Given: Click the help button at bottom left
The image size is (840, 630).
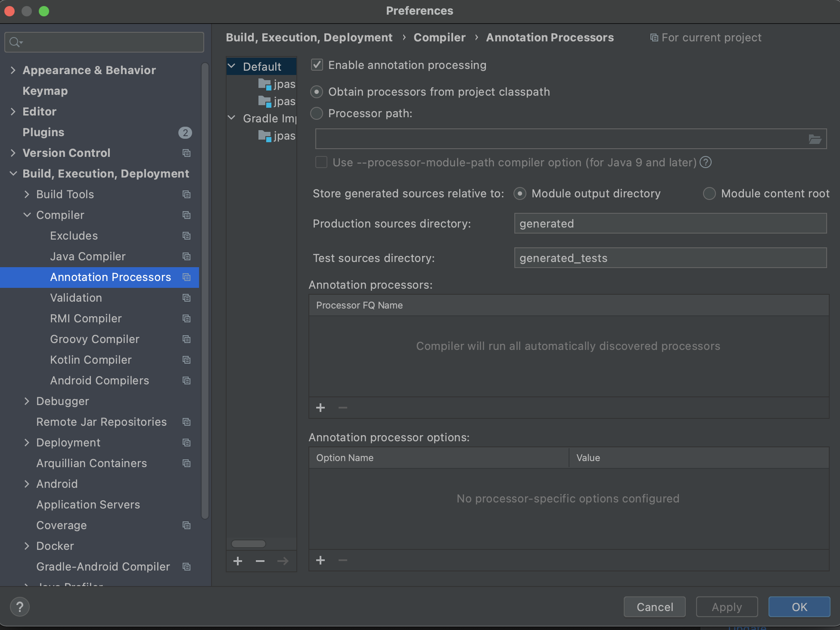Looking at the screenshot, I should coord(20,607).
